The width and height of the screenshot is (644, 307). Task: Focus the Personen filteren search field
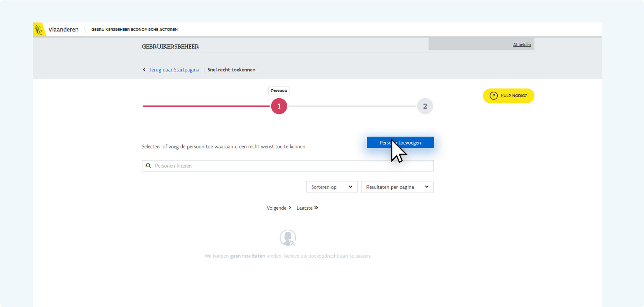(288, 166)
